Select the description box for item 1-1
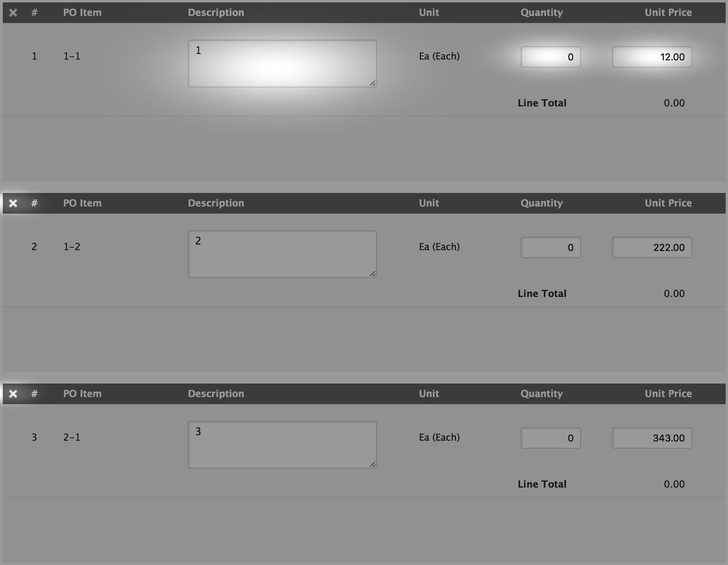The width and height of the screenshot is (728, 565). [x=282, y=63]
